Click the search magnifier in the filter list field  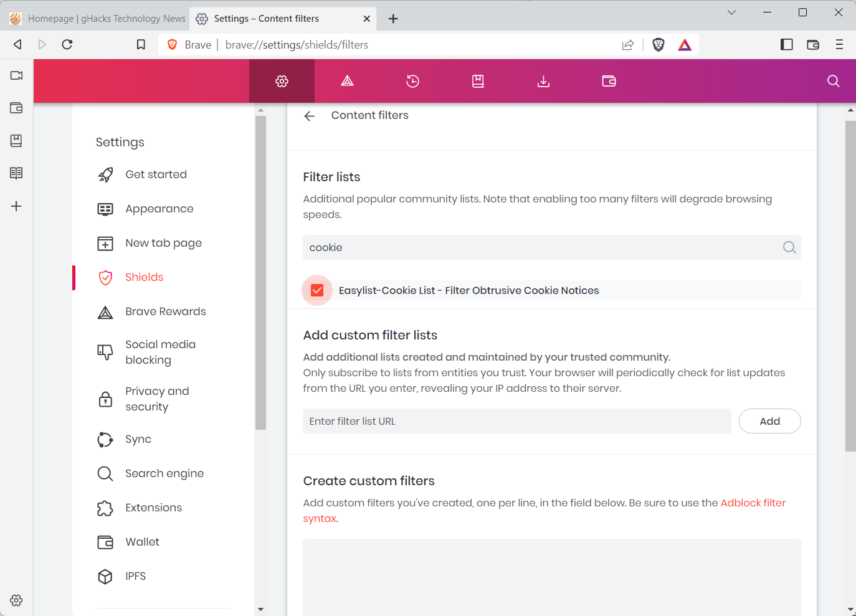(x=789, y=247)
